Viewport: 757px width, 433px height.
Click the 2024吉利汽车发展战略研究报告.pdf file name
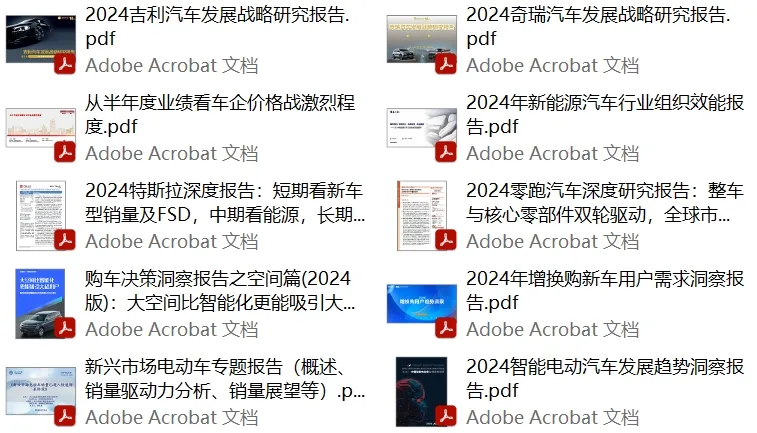click(x=217, y=27)
